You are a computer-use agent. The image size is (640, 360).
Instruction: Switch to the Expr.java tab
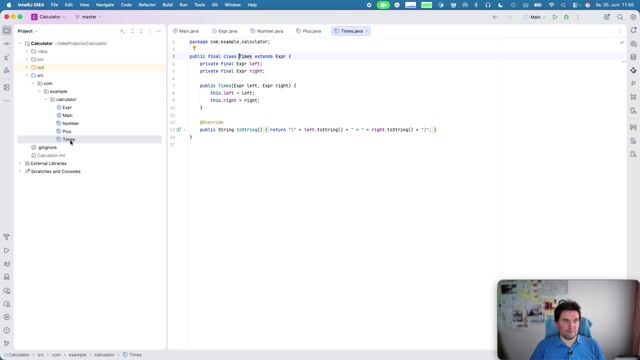point(225,31)
